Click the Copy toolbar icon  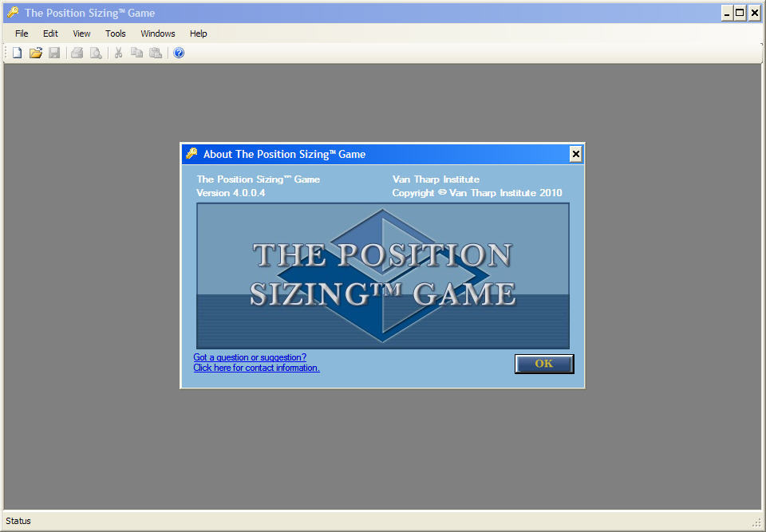(136, 53)
